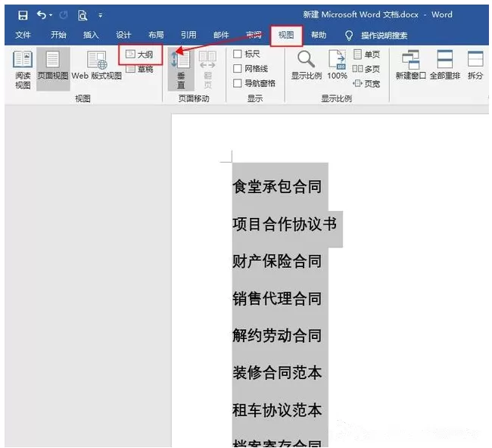Open 大纲 outline view
Viewport: 492px width, 448px height.
click(139, 54)
